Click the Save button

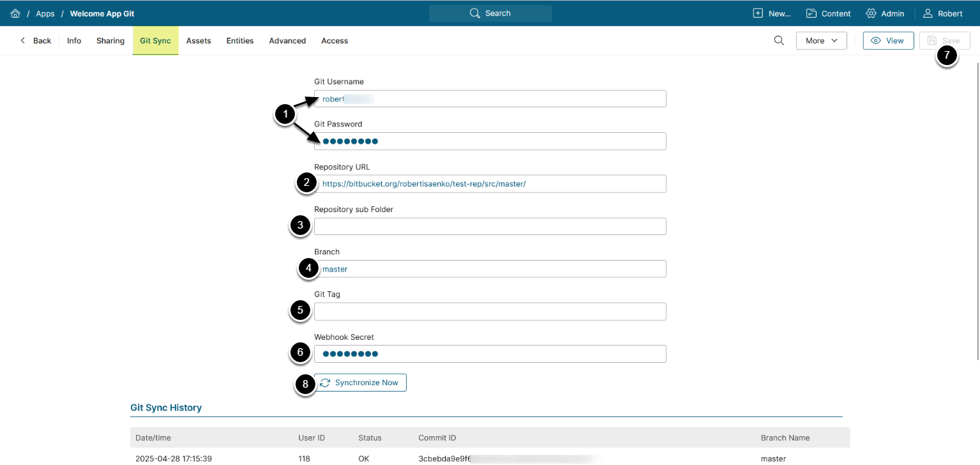point(944,40)
